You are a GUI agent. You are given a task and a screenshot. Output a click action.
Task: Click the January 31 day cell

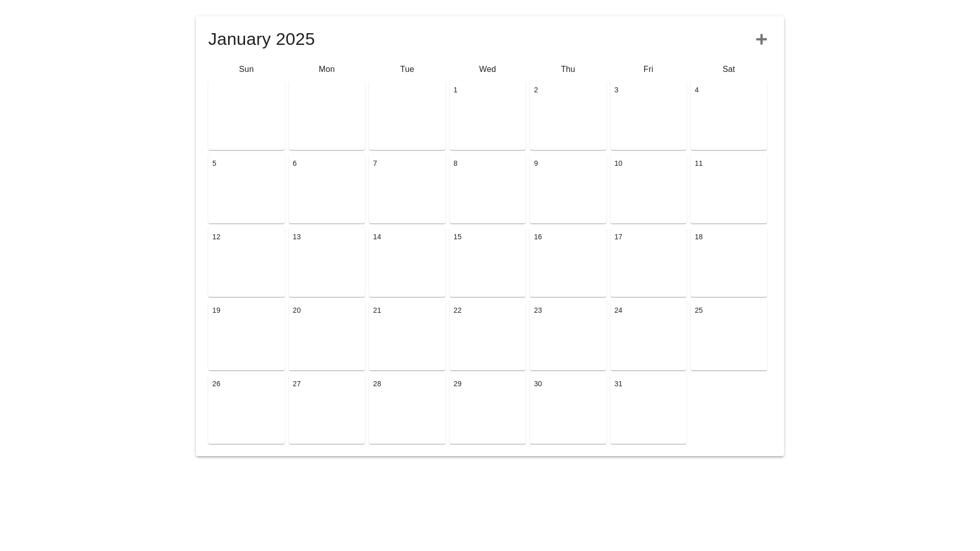[x=648, y=409]
